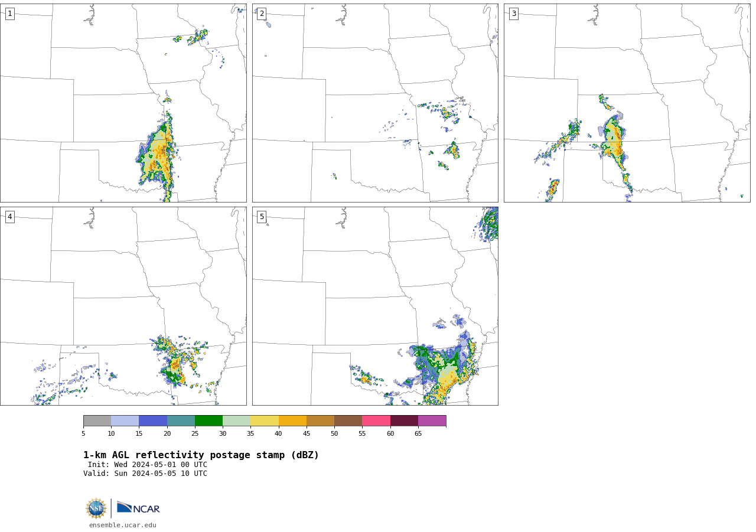Open ensemble member 5 reflectivity map
The image size is (756, 532).
coord(375,306)
